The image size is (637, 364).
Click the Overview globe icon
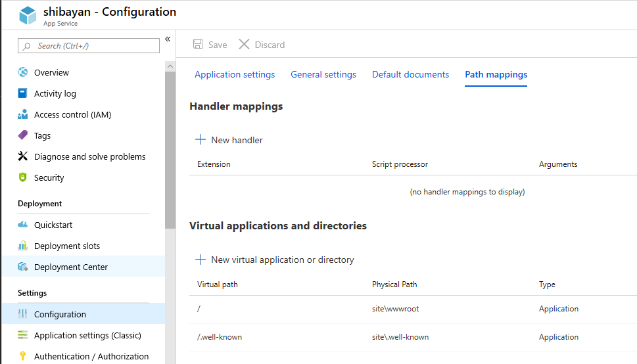pos(23,72)
